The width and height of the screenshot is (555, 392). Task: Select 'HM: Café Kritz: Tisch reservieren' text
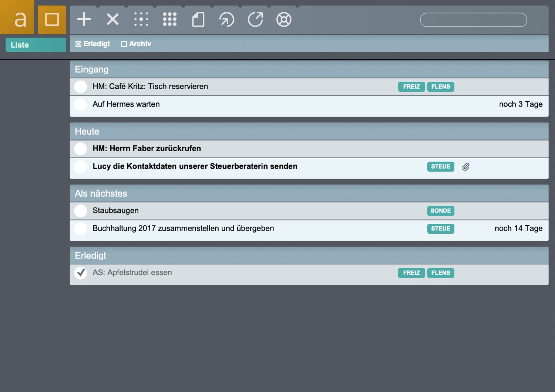pos(150,87)
